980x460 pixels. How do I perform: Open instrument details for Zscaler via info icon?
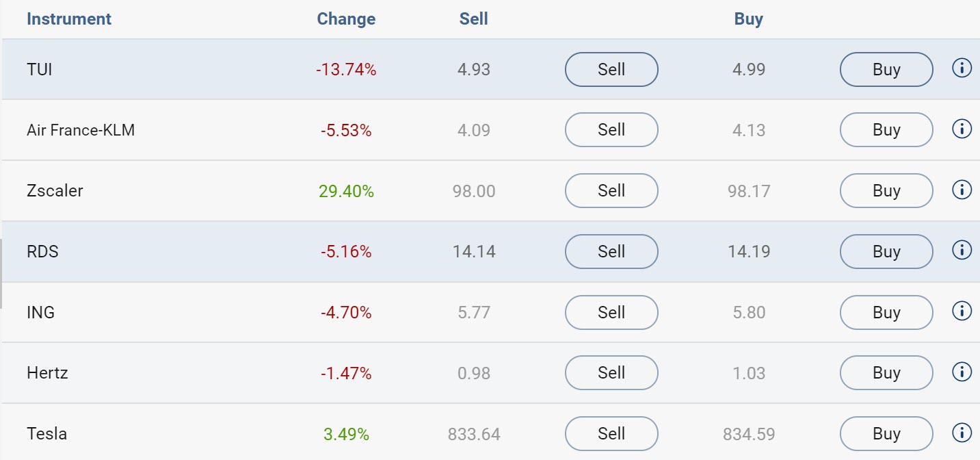coord(962,190)
